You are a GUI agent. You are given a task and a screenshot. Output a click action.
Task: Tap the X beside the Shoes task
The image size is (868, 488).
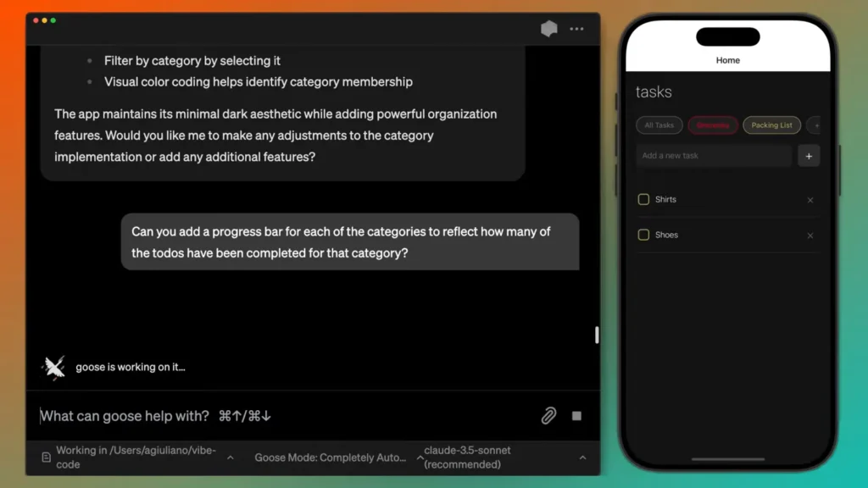pyautogui.click(x=810, y=236)
